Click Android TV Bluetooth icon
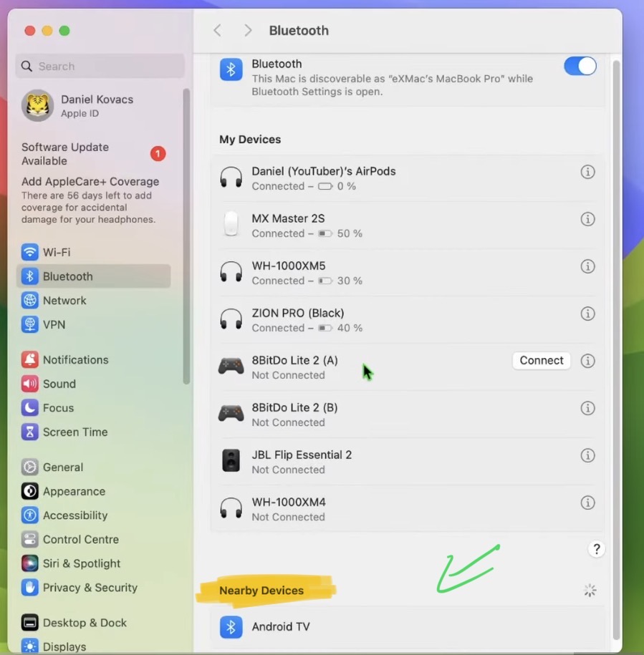This screenshot has height=655, width=644. [x=231, y=627]
